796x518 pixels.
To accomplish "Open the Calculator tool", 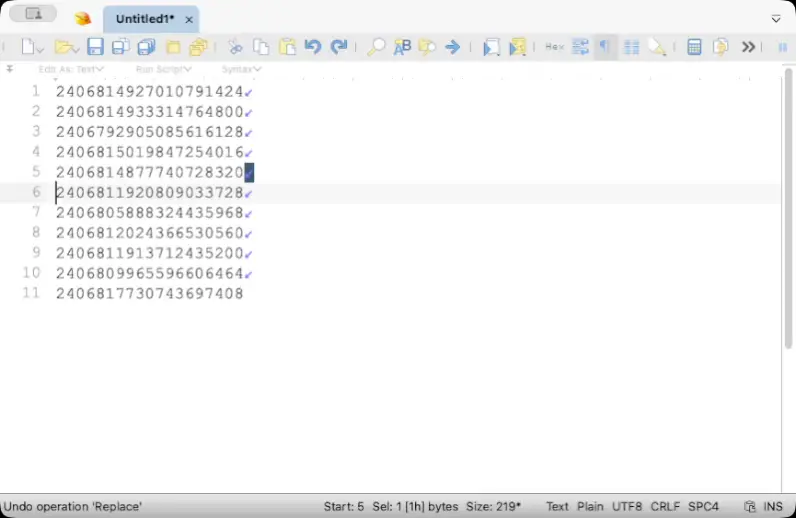I will point(694,47).
